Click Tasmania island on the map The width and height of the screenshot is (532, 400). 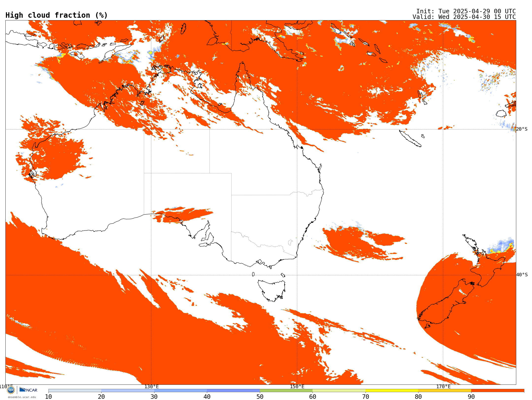click(272, 290)
